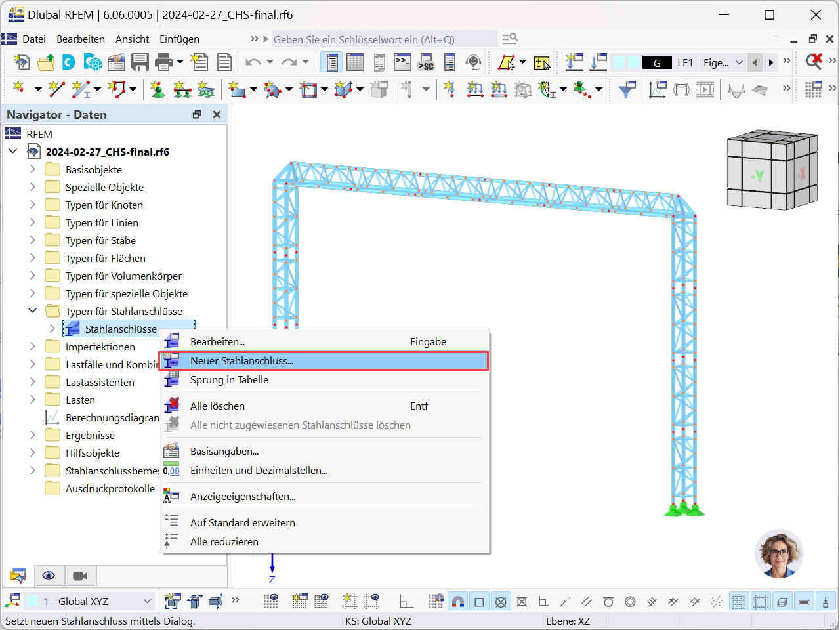
Task: Choose Alle löschen in context menu
Action: pos(324,406)
